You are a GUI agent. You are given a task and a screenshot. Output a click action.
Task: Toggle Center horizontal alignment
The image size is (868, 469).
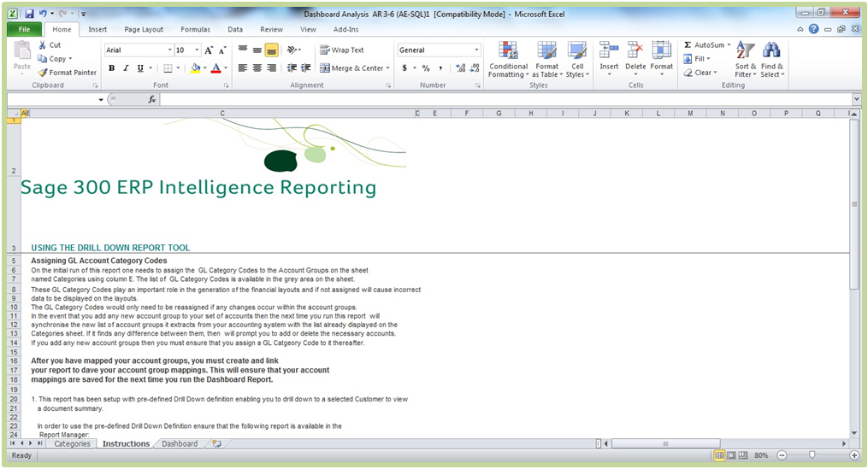click(257, 68)
